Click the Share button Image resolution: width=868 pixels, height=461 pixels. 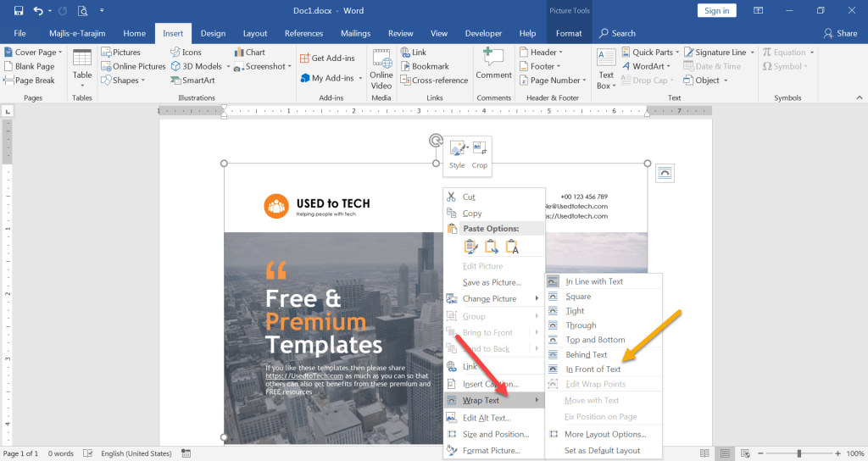click(x=840, y=33)
